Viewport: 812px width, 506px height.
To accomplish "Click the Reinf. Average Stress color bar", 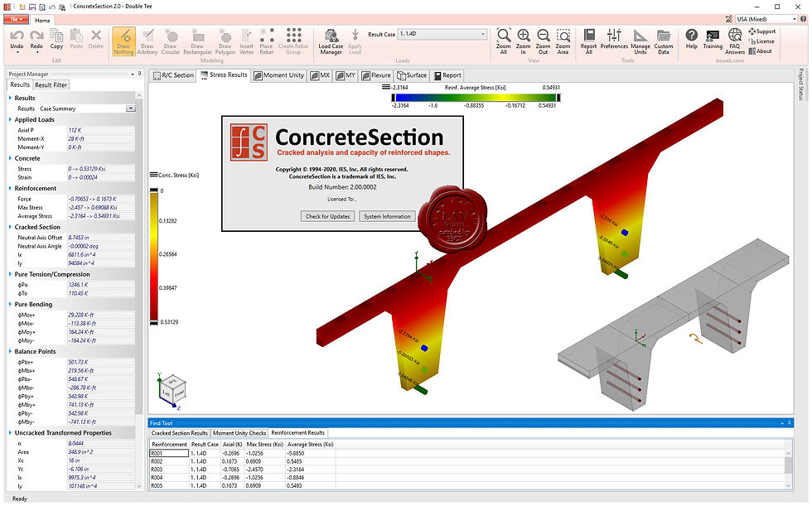I will (x=476, y=97).
